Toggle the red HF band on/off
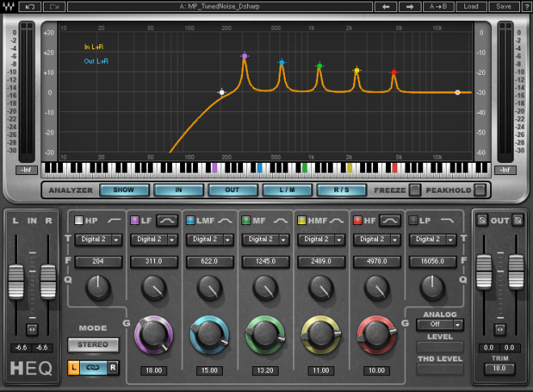 pos(357,221)
